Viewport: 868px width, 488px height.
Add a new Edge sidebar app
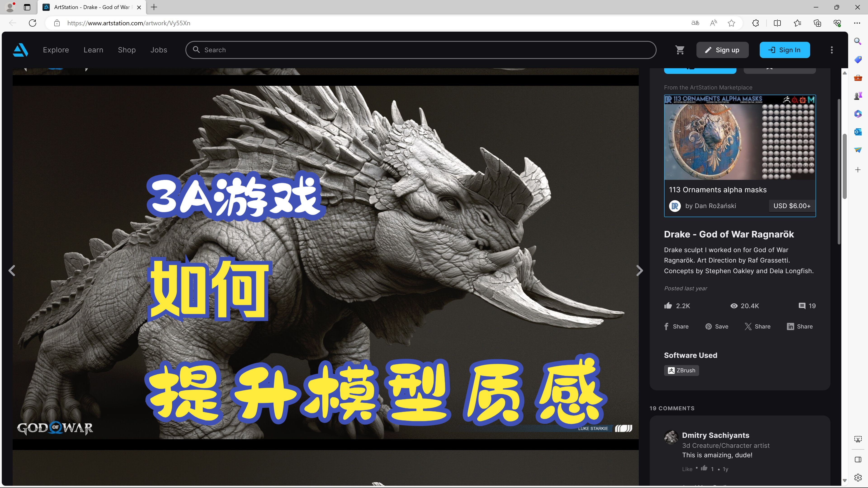[x=858, y=170]
